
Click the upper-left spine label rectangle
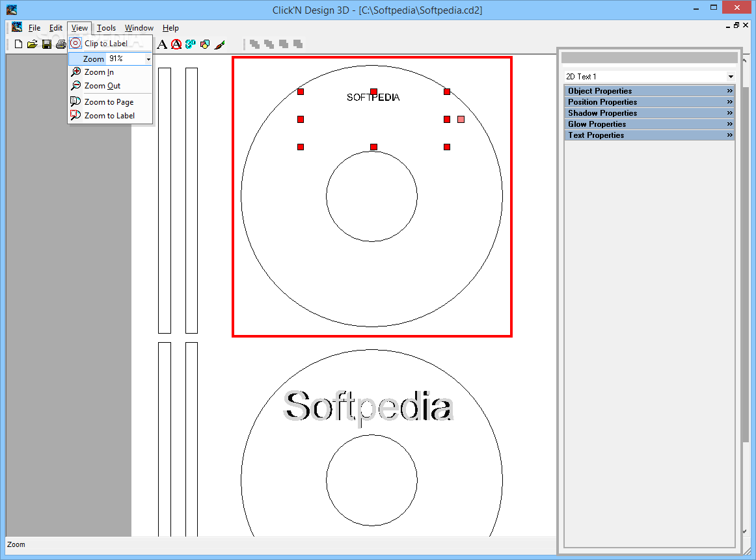click(165, 200)
